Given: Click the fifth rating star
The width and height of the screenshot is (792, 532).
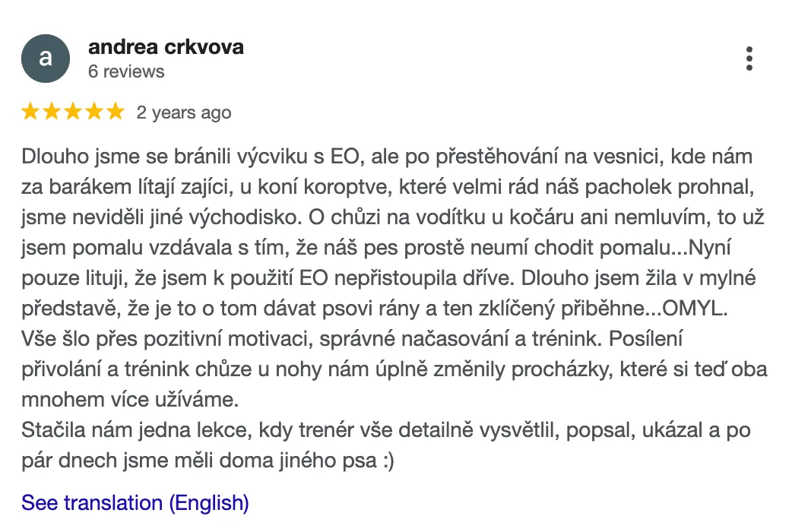Looking at the screenshot, I should (115, 112).
